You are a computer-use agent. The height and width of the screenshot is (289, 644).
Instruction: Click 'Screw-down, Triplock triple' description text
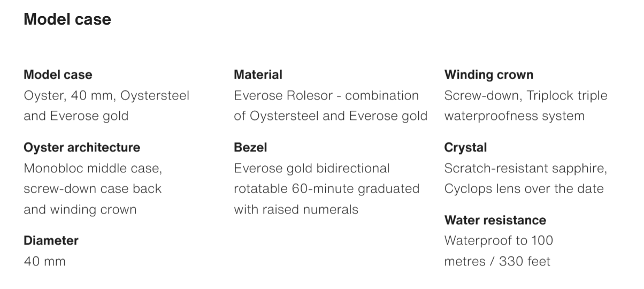(x=526, y=96)
